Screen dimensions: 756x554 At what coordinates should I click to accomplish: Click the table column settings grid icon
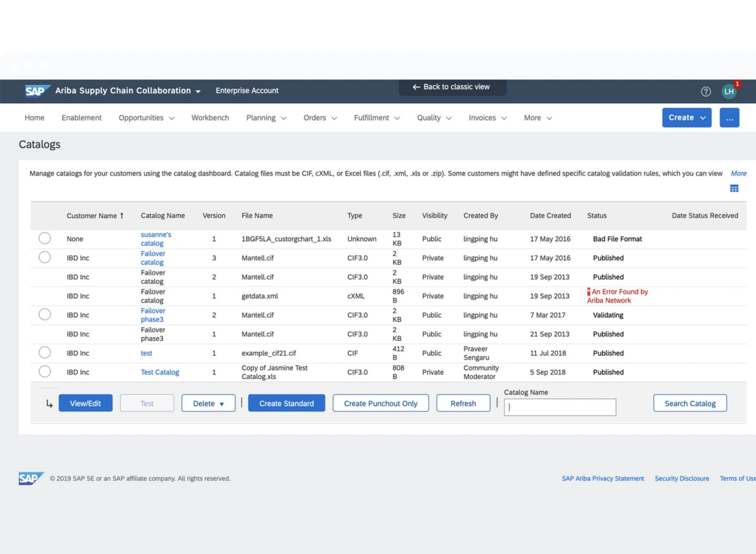pos(734,188)
